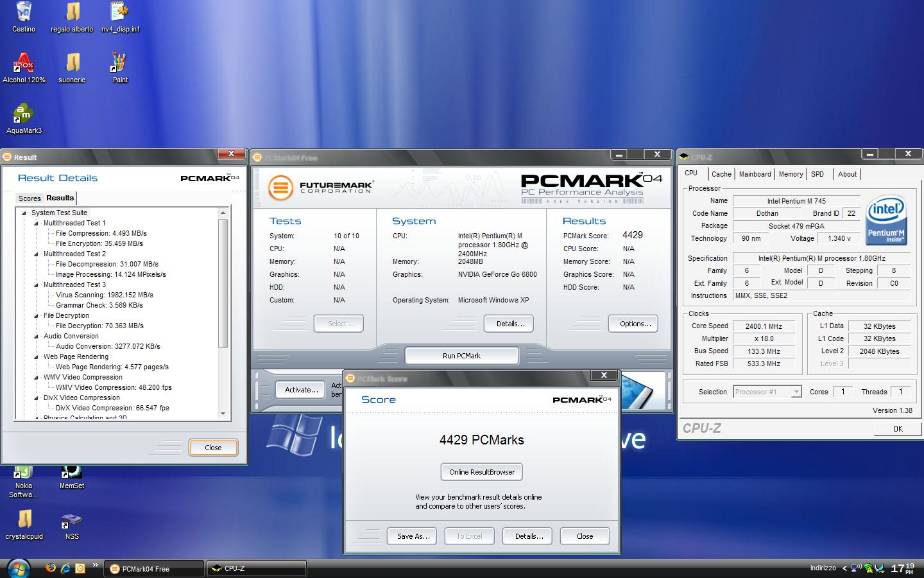
Task: Click Details button in Score dialog
Action: click(x=529, y=536)
